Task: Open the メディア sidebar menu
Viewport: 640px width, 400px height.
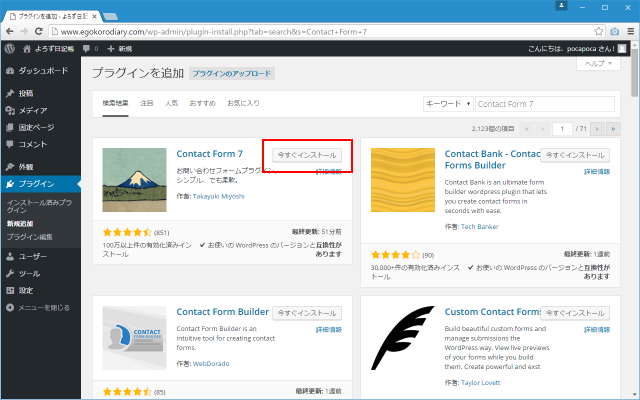Action: pyautogui.click(x=32, y=110)
